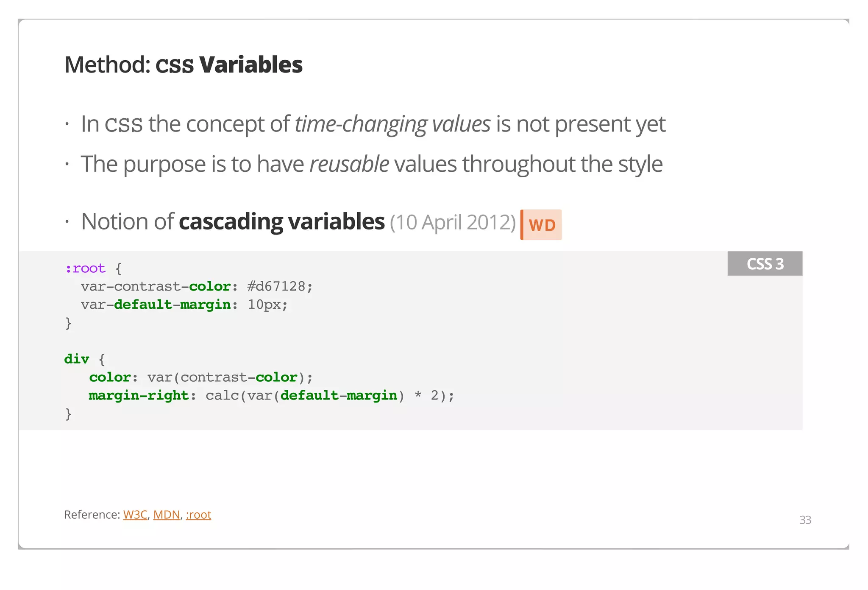This screenshot has height=590, width=868.
Task: Open the MDN reference link
Action: [x=167, y=515]
